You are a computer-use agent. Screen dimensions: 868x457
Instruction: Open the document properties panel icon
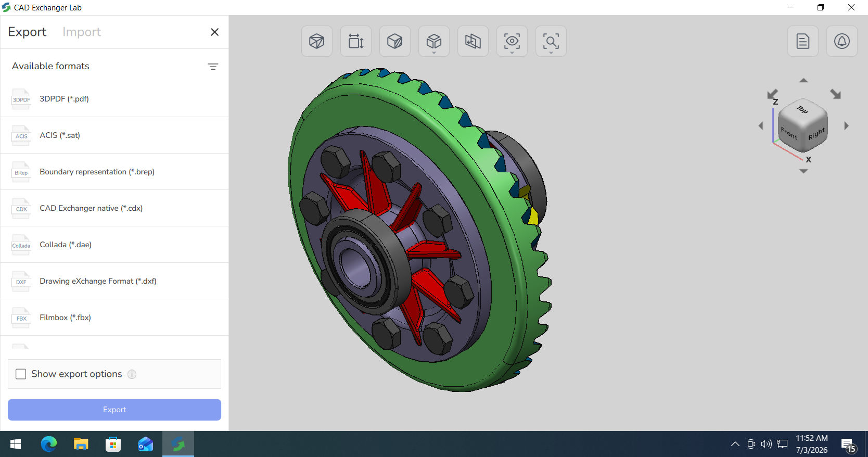803,41
